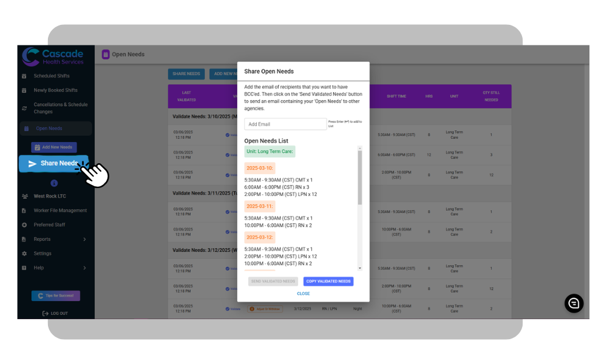Click the Help question mark icon

(x=24, y=268)
